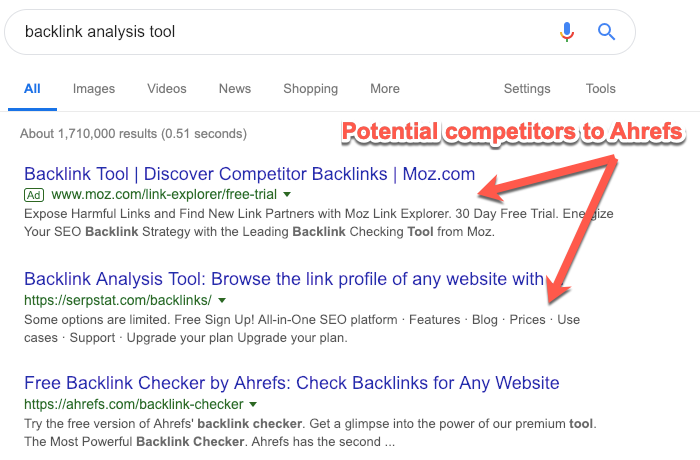Click the ahrefs.com/backlink-checker green URL
The width and height of the screenshot is (700, 460).
(133, 405)
